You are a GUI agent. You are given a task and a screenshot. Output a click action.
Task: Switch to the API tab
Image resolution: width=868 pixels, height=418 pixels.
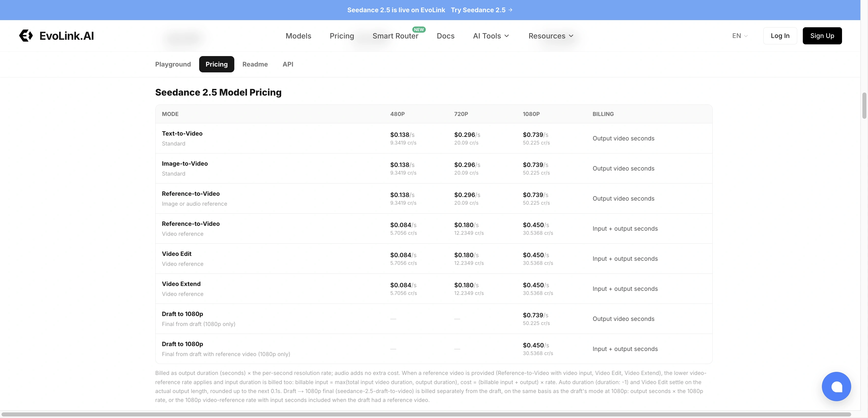coord(288,64)
